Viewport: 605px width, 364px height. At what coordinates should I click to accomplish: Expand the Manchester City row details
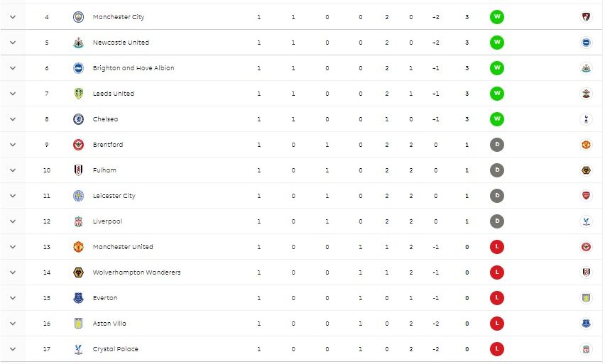(12, 17)
